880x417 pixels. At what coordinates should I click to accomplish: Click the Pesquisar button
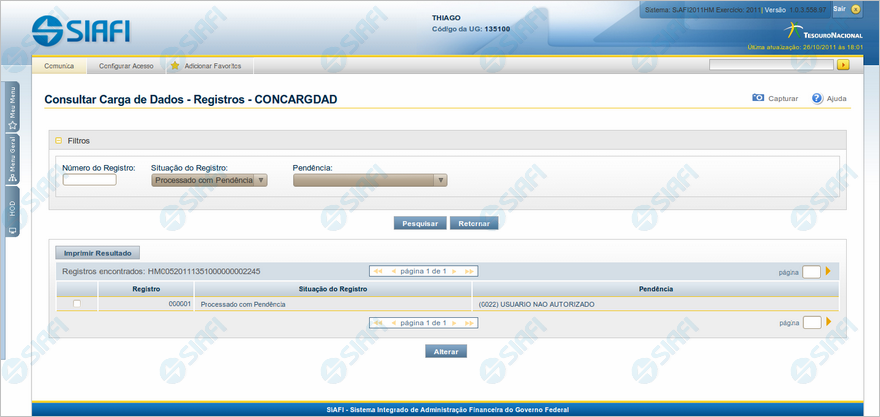coord(420,223)
